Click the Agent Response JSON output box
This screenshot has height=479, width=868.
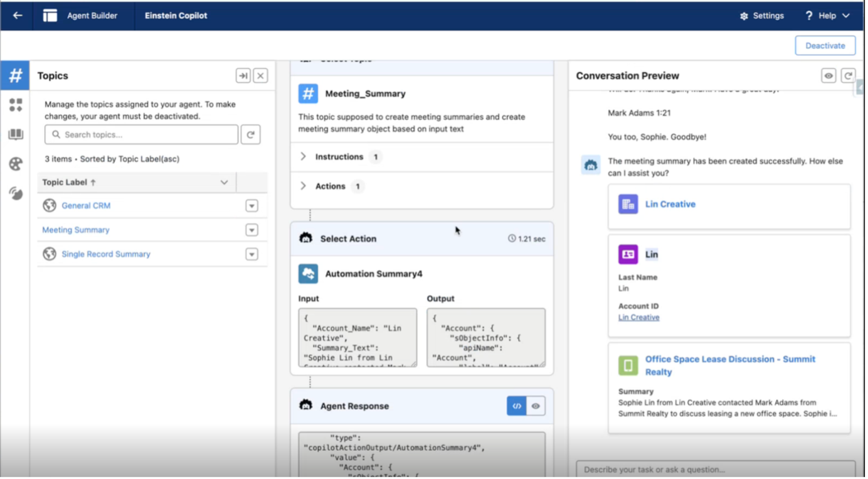(422, 455)
